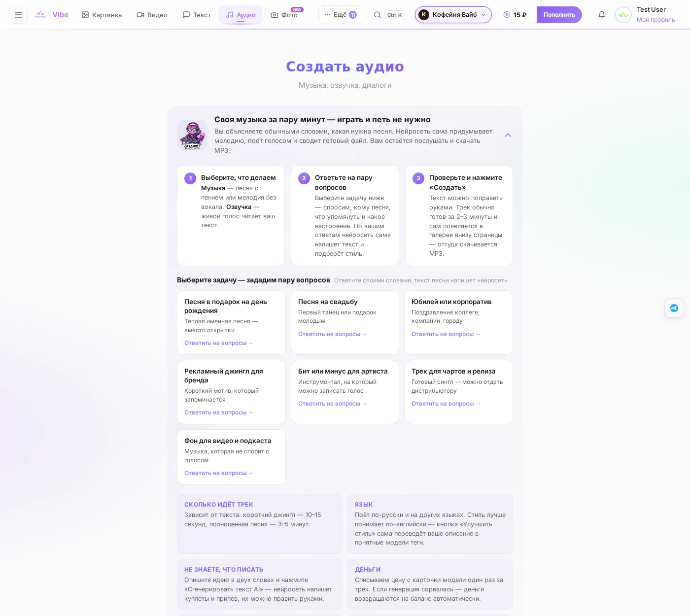Open the Кофейня Вайб workspace dropdown

point(453,15)
